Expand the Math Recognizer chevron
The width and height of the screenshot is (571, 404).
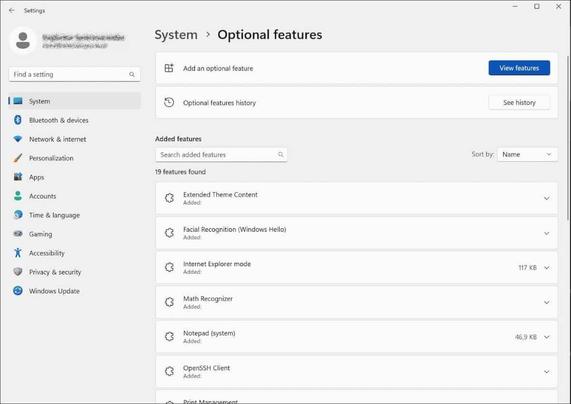pos(547,302)
